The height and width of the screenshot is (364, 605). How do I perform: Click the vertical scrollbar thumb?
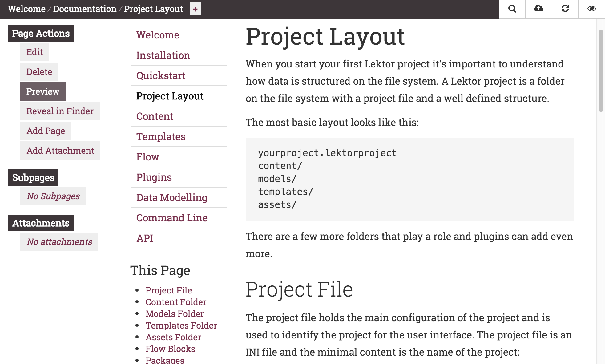601,71
